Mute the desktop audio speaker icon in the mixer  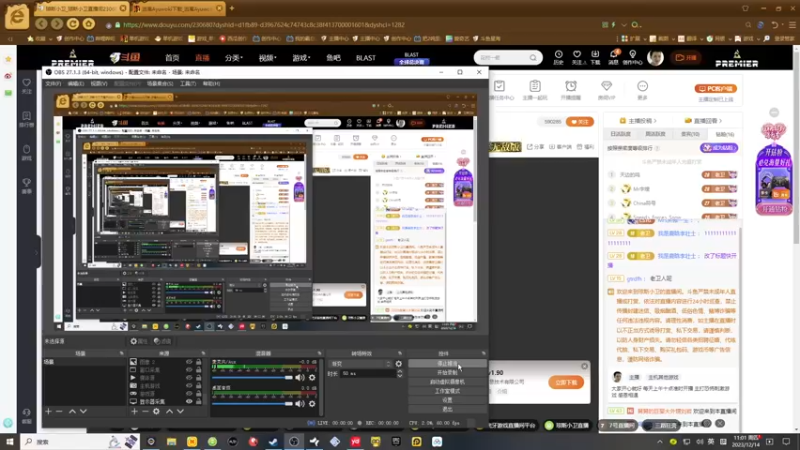[x=299, y=404]
